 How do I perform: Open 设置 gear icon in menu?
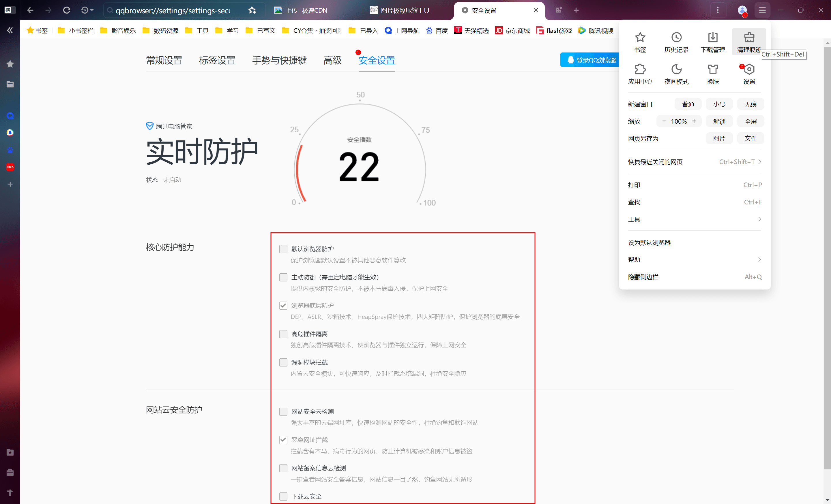tap(749, 69)
